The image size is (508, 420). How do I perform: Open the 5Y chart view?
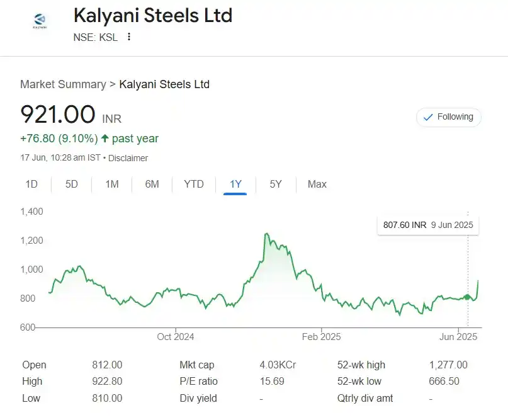tap(276, 184)
